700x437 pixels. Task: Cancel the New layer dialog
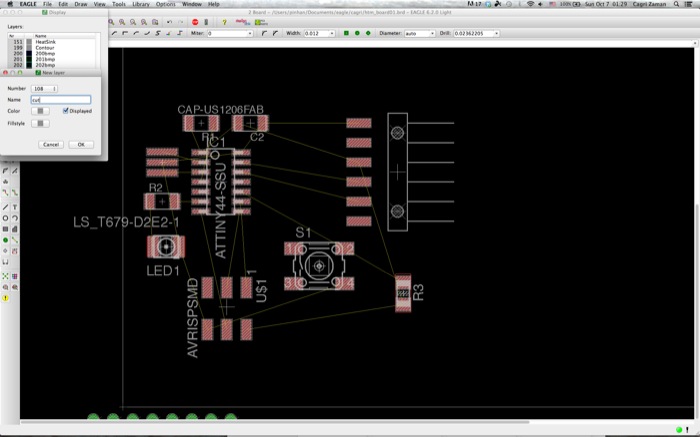[51, 145]
